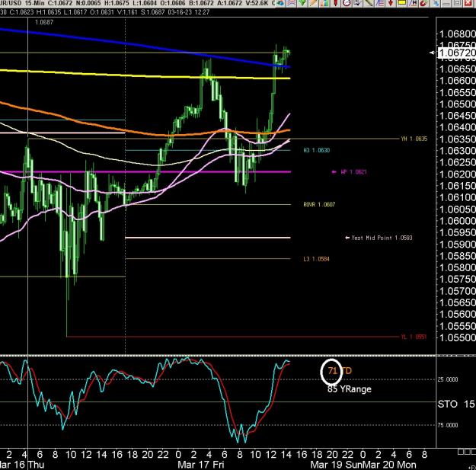Click the current price tag 1.0672
This screenshot has height=470, width=476.
pyautogui.click(x=456, y=53)
